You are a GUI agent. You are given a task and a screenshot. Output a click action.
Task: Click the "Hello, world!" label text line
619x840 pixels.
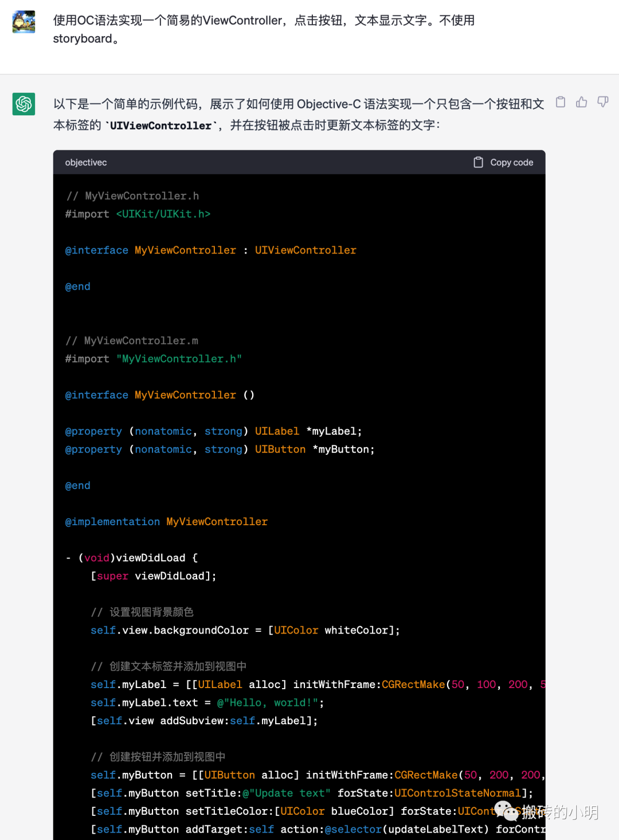207,702
